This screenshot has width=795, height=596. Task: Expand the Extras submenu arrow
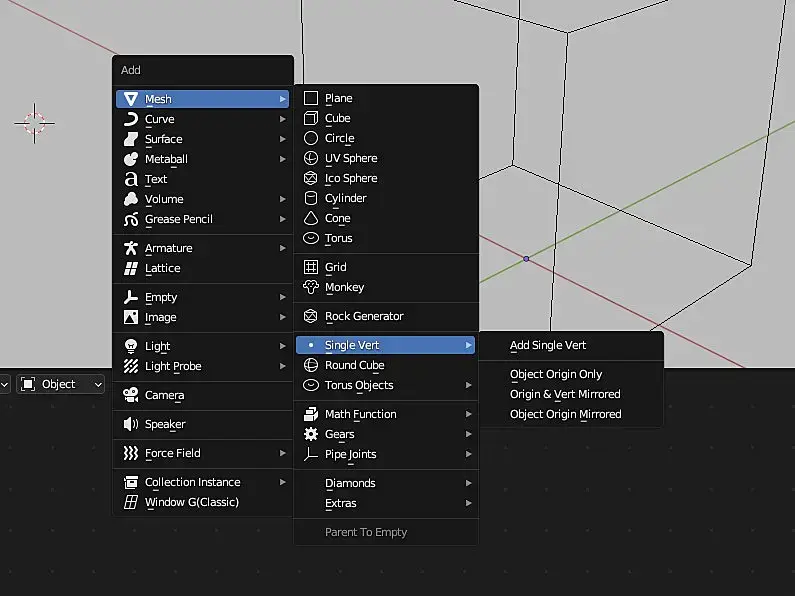click(468, 503)
